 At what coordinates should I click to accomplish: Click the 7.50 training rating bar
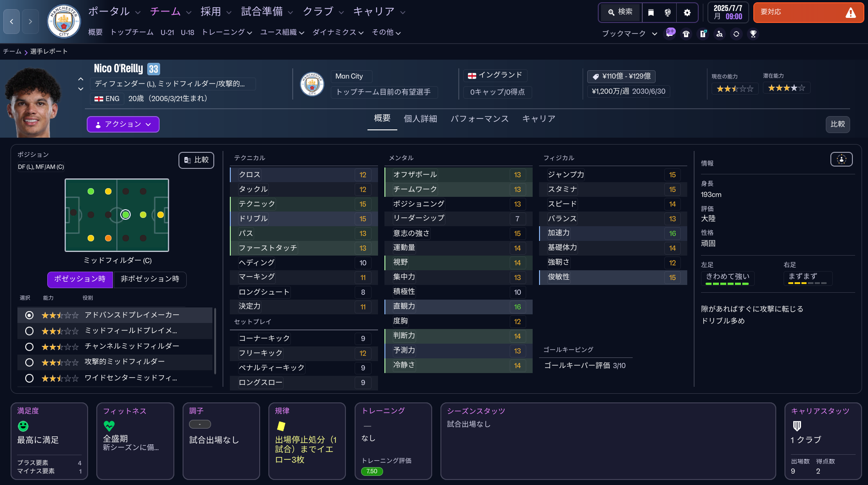pyautogui.click(x=372, y=471)
